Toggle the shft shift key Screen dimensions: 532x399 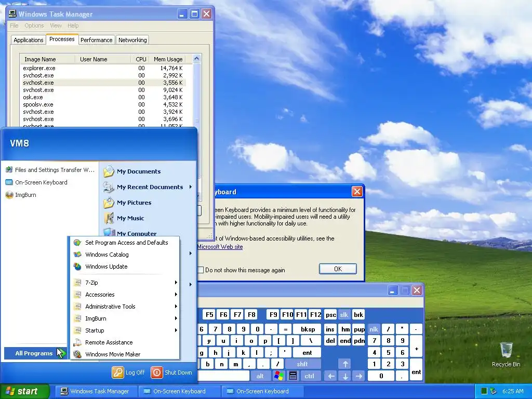point(303,364)
